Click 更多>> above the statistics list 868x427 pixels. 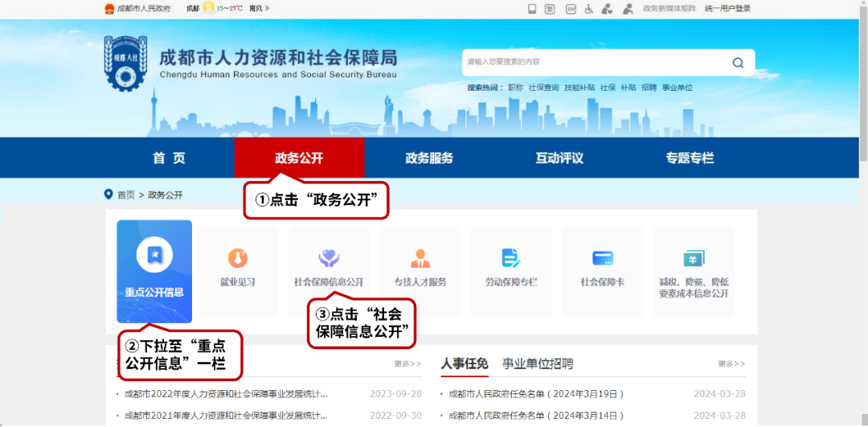coord(408,363)
